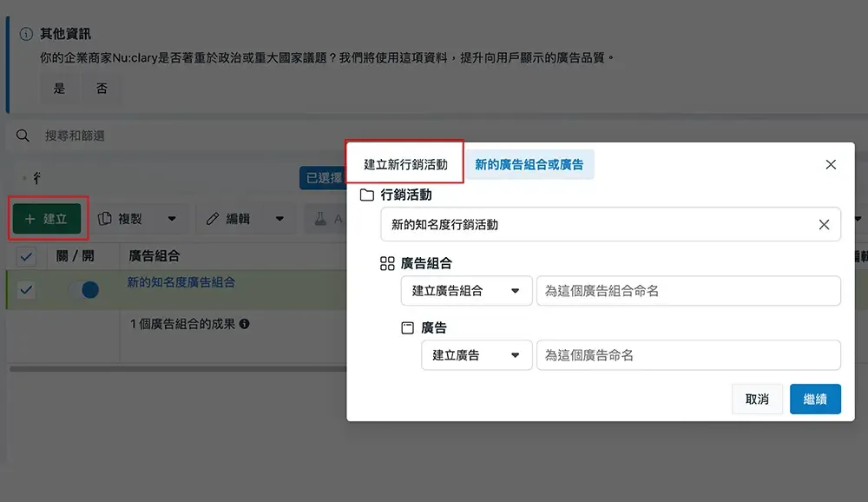Click the 廣告 window icon in dialog

coord(407,328)
